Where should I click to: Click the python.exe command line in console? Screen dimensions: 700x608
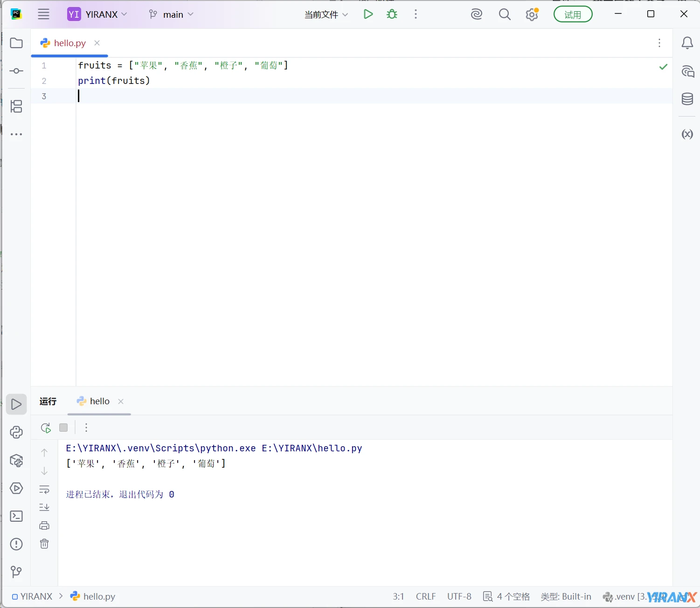214,448
